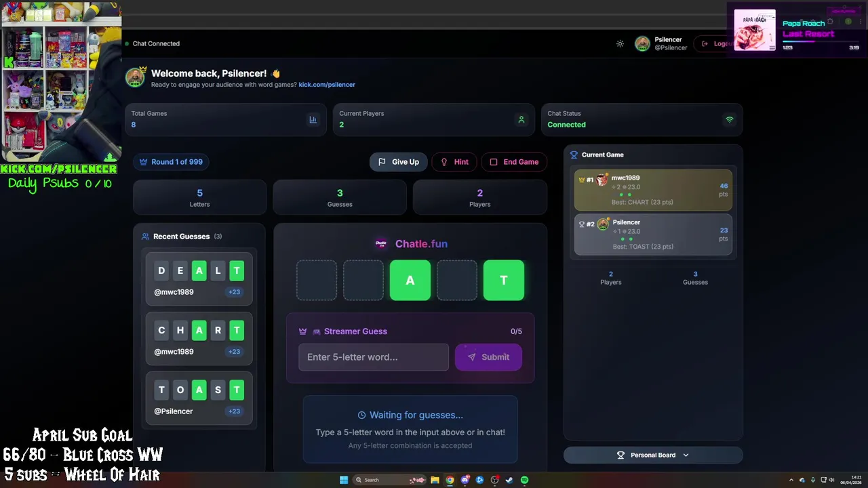The image size is (868, 488).
Task: Click the @Psilencer name under TOAST
Action: click(x=174, y=411)
